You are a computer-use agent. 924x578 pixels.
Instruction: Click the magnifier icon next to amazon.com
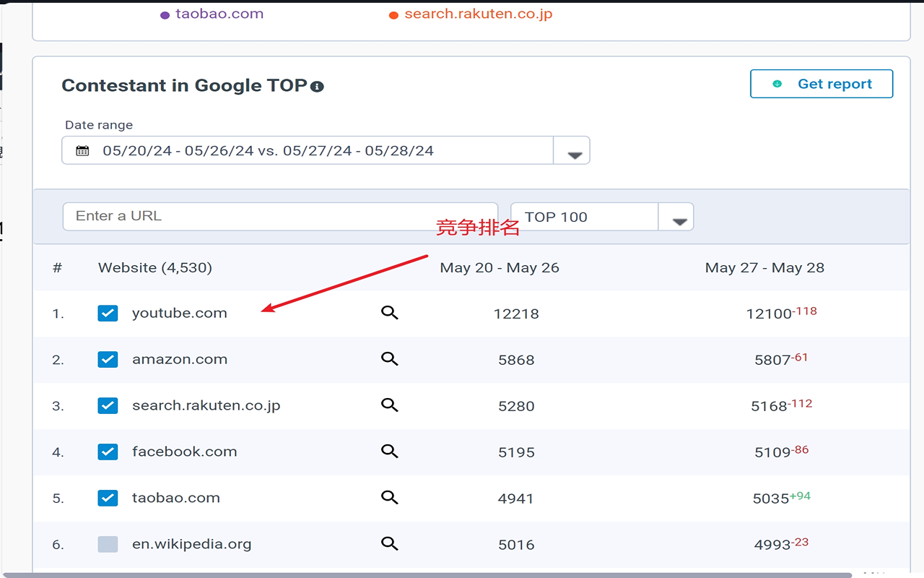tap(390, 359)
